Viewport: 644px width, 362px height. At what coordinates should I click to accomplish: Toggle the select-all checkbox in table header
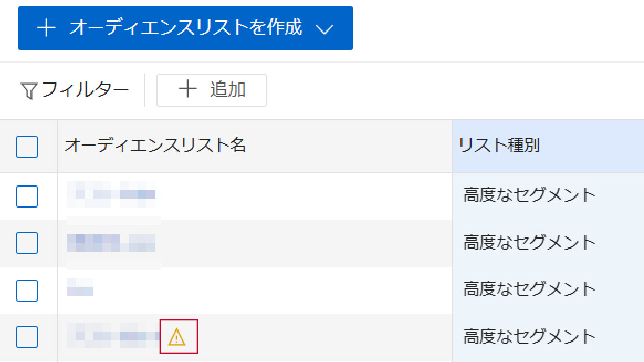click(x=27, y=147)
